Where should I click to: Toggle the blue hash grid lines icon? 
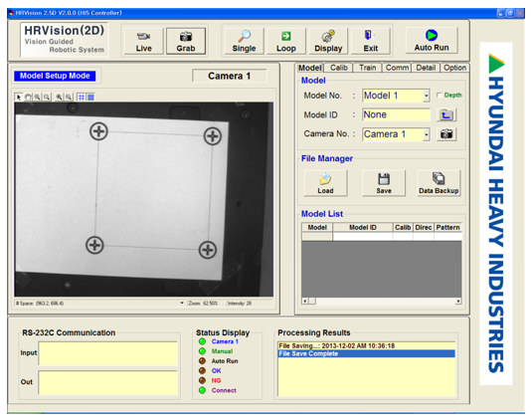[x=82, y=98]
